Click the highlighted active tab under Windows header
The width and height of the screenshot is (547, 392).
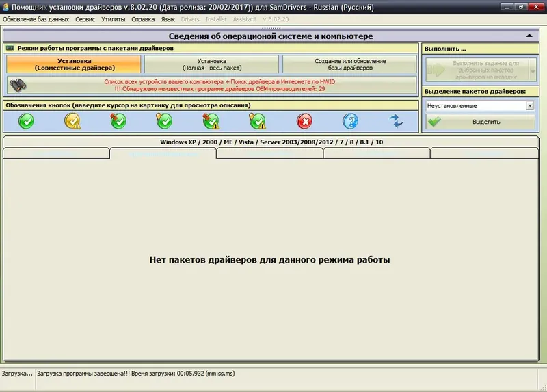pos(163,154)
